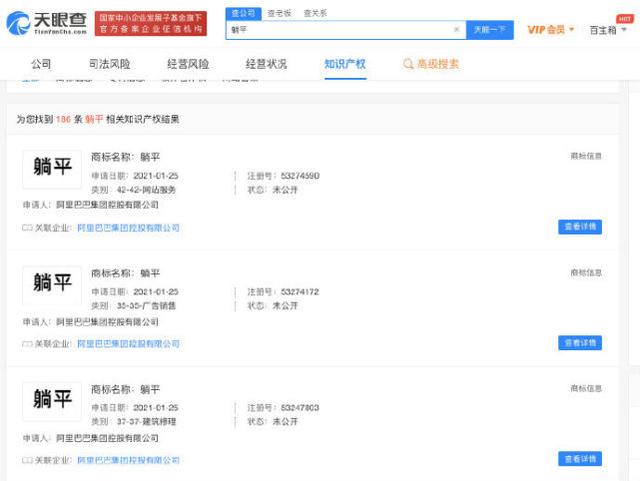Click the 商标信息 tag on the 53274172 entry

click(x=586, y=273)
